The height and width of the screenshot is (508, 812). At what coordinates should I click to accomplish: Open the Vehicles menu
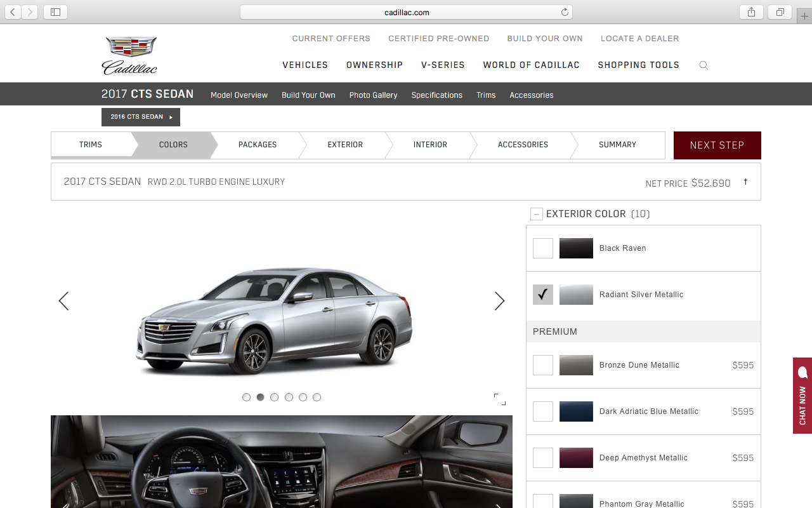(305, 65)
